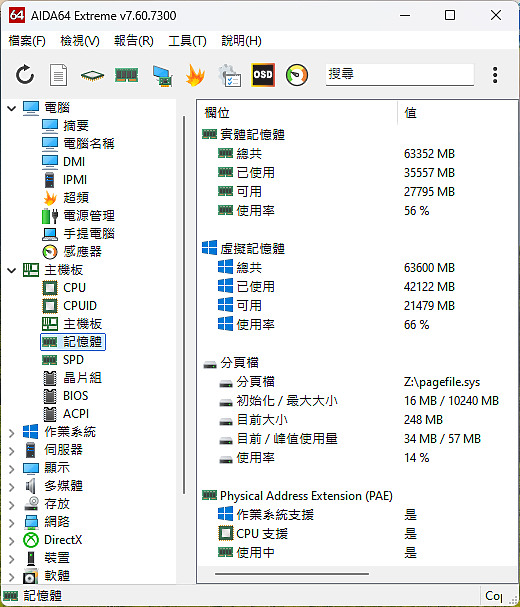The height and width of the screenshot is (607, 520).
Task: Expand the DirectX tree node
Action: tap(12, 541)
